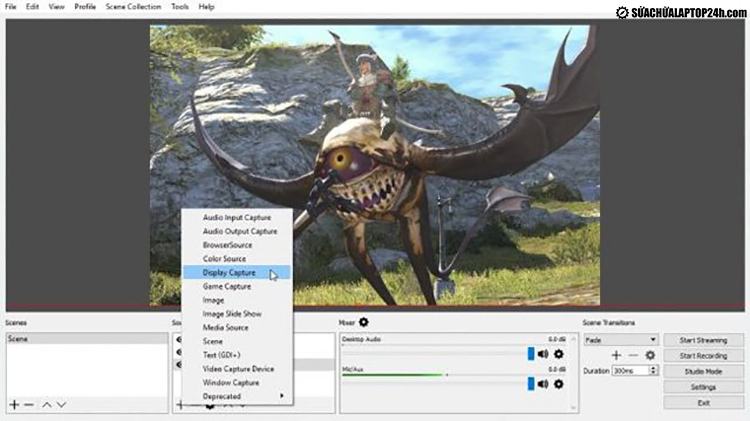This screenshot has height=421, width=750.
Task: Click the Scene Transitions heading
Action: (608, 323)
